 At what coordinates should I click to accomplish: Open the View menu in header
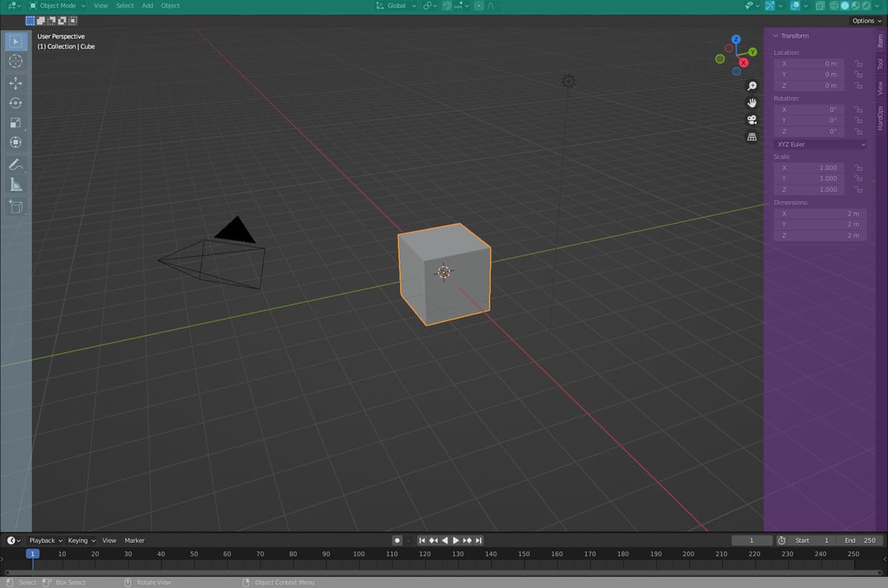pos(101,6)
